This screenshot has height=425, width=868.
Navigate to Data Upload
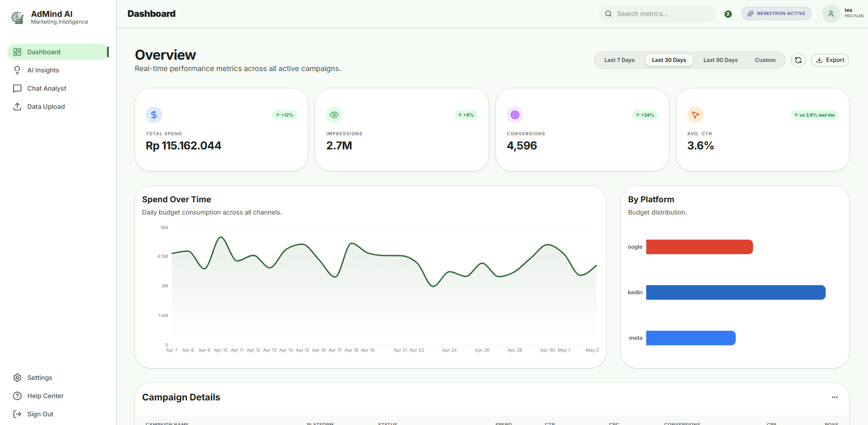pyautogui.click(x=58, y=107)
